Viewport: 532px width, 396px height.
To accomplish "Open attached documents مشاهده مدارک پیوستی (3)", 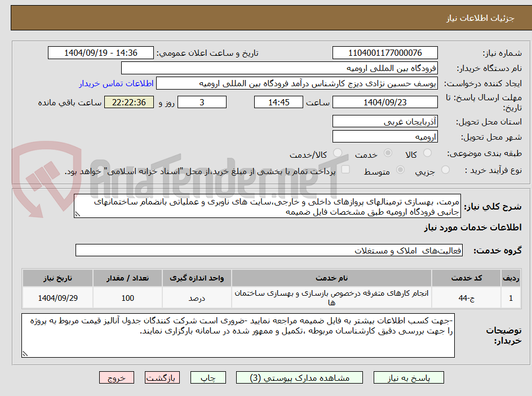I will tap(299, 377).
